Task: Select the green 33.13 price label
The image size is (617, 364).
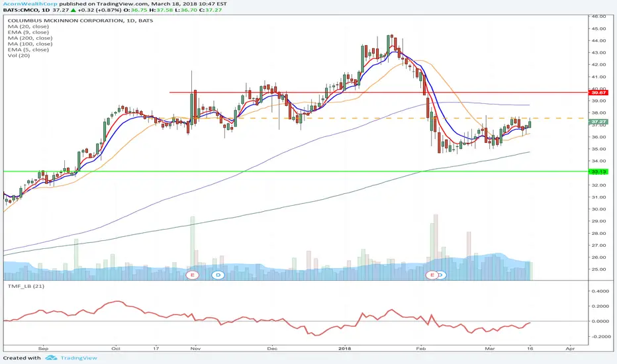Action: pyautogui.click(x=598, y=171)
